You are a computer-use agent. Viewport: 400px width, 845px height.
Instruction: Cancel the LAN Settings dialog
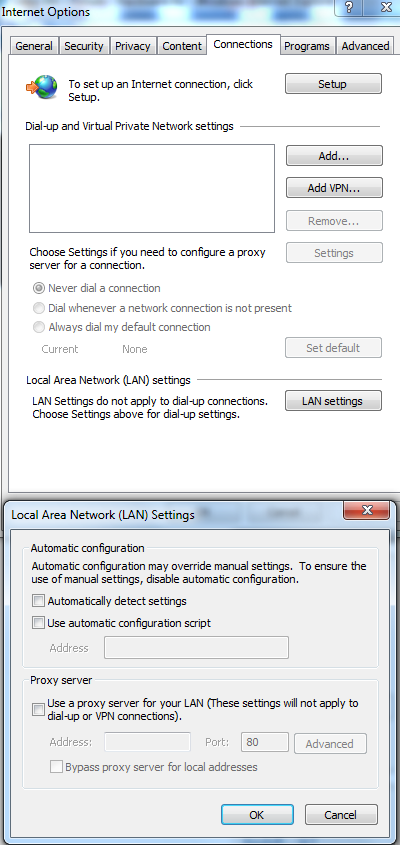click(341, 815)
